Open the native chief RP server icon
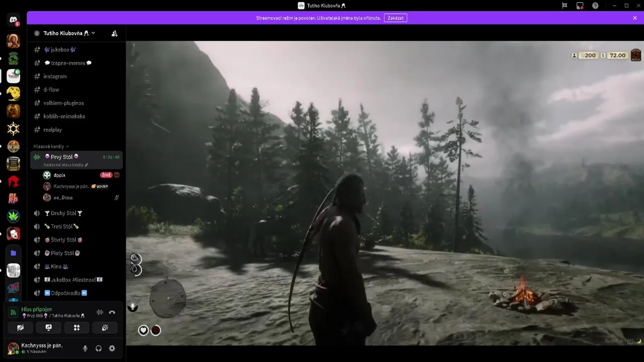 pyautogui.click(x=13, y=41)
